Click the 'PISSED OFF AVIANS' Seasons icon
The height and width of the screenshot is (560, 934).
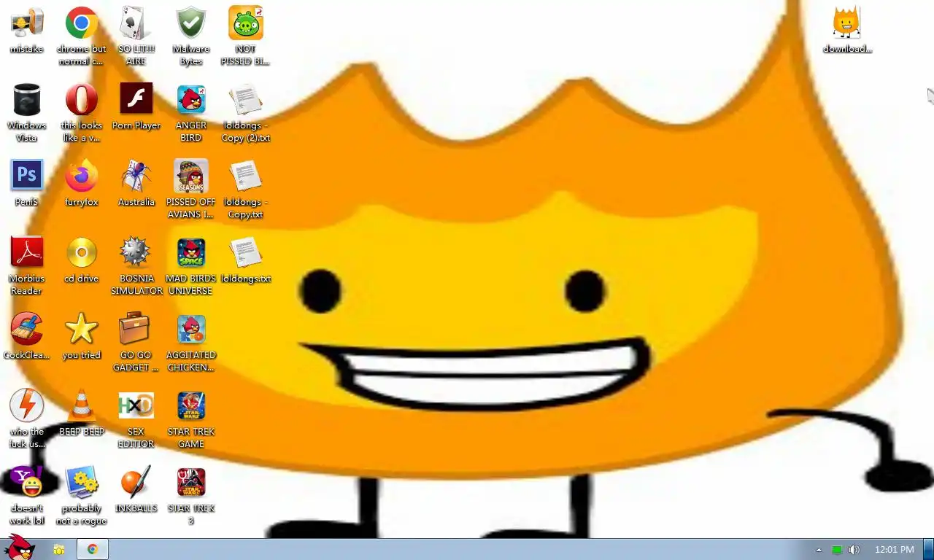coord(191,190)
